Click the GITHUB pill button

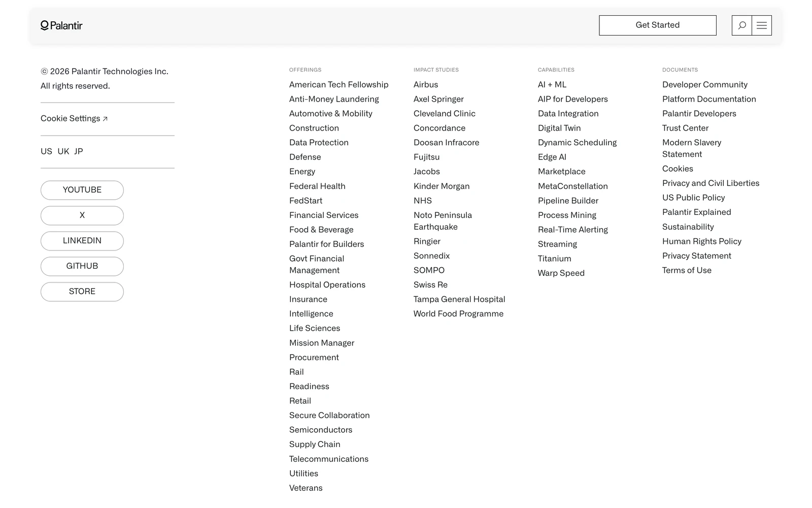coord(82,266)
